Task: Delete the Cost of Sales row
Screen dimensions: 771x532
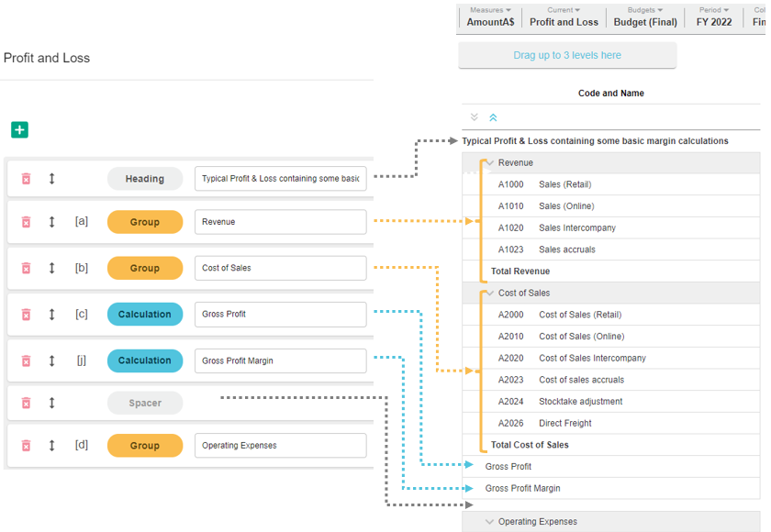Action: point(26,268)
